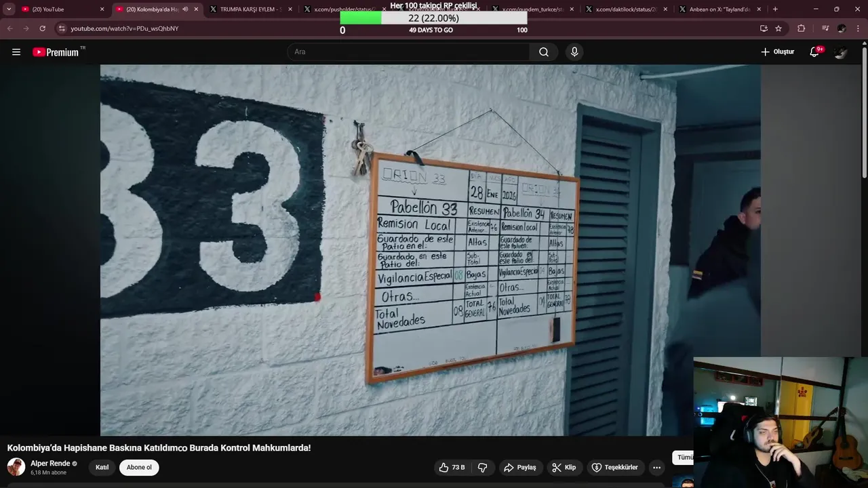Screen dimensions: 868x488
Task: View site information icon in address bar
Action: click(62, 28)
